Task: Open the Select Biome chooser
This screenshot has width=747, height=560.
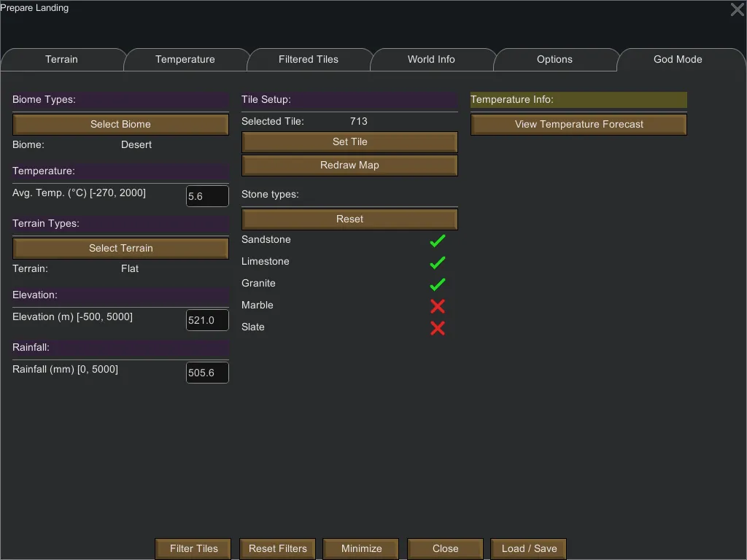Action: click(120, 124)
